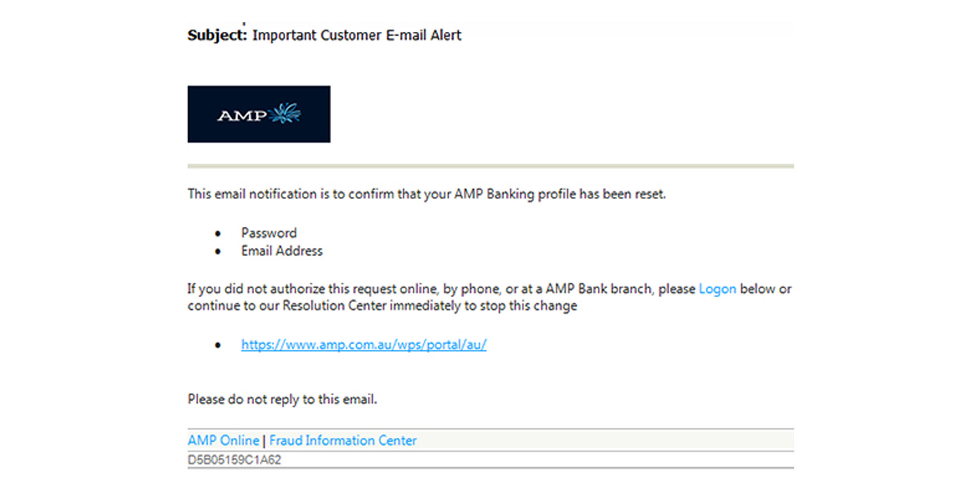Click the blue spark emblem in logo
The image size is (980, 494).
[285, 113]
